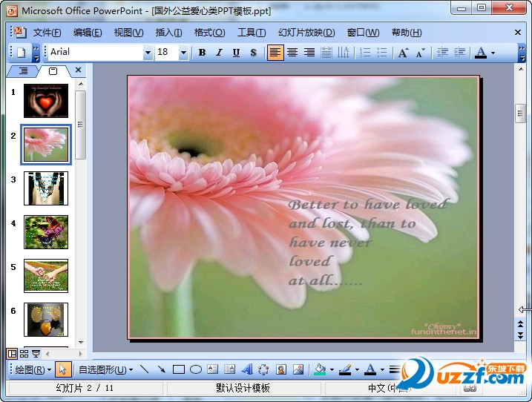Click the Increase Font Size icon
Viewport: 532px width, 402px height.
[403, 53]
